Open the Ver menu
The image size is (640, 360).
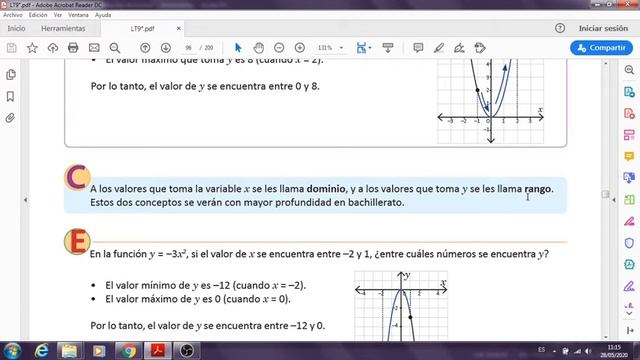pos(58,15)
